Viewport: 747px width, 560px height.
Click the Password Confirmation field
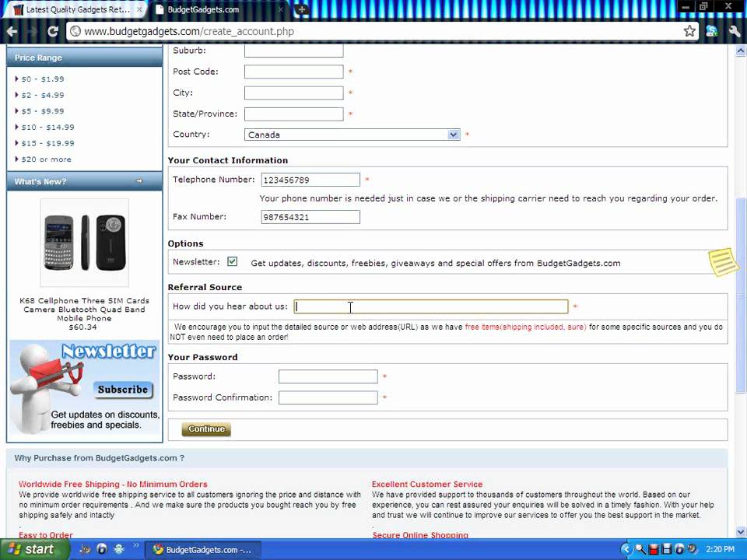pos(328,397)
